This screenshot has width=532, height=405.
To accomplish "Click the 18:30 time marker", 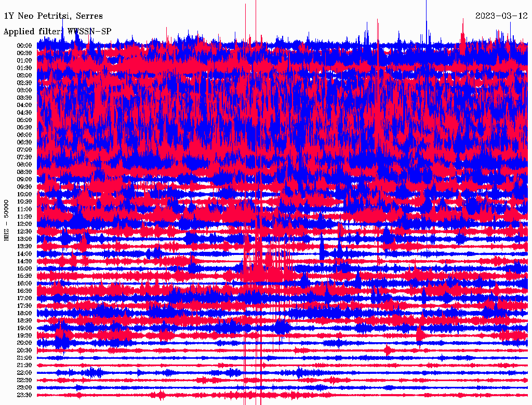I will point(24,321).
